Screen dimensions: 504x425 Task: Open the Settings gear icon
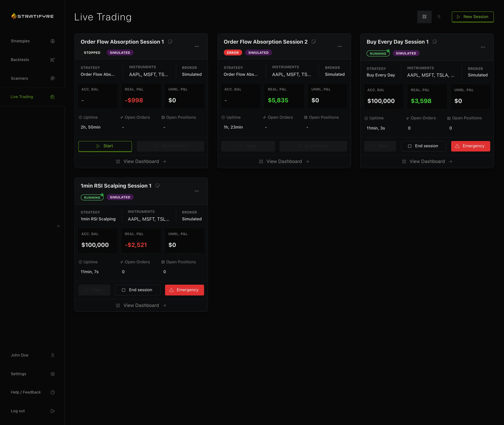(52, 374)
